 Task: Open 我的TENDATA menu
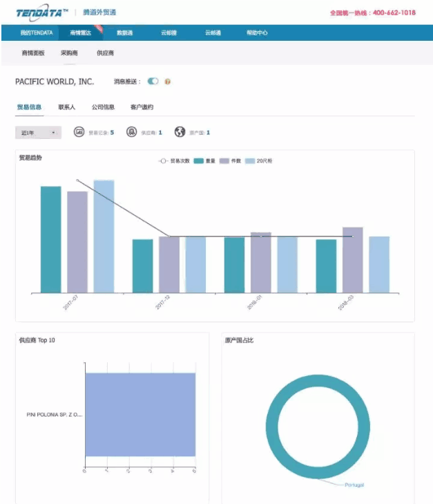pos(36,32)
